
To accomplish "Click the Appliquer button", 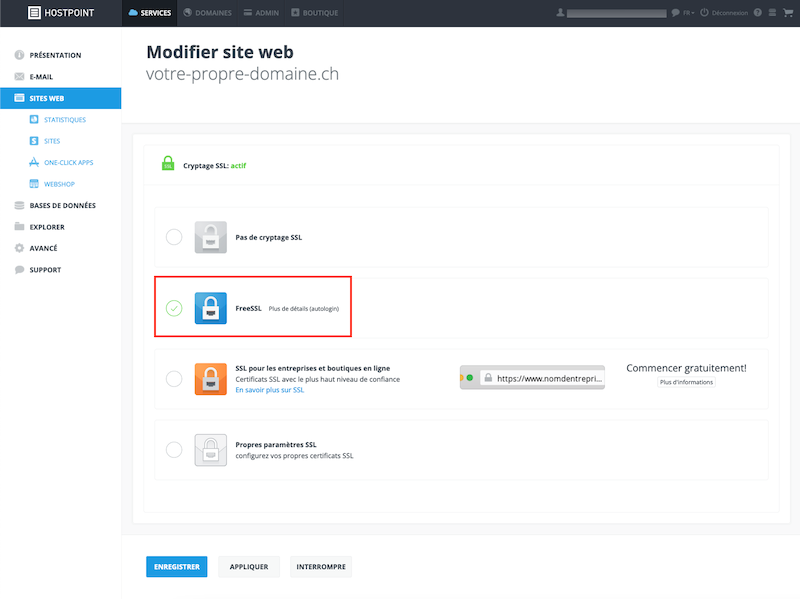I will (249, 567).
